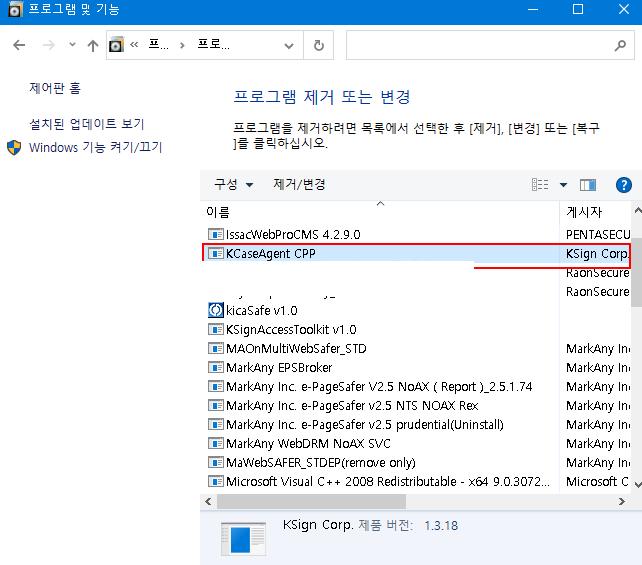Go back with the back arrow
The width and height of the screenshot is (642, 565).
pyautogui.click(x=19, y=45)
